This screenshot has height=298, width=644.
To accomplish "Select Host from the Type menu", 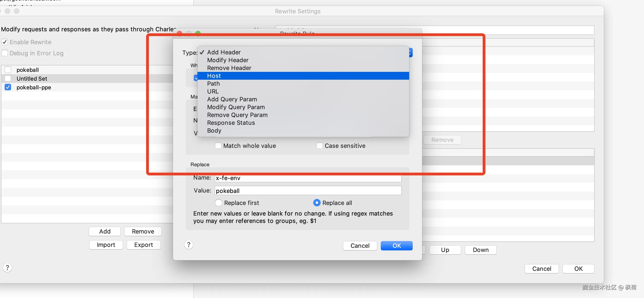I will (x=214, y=76).
